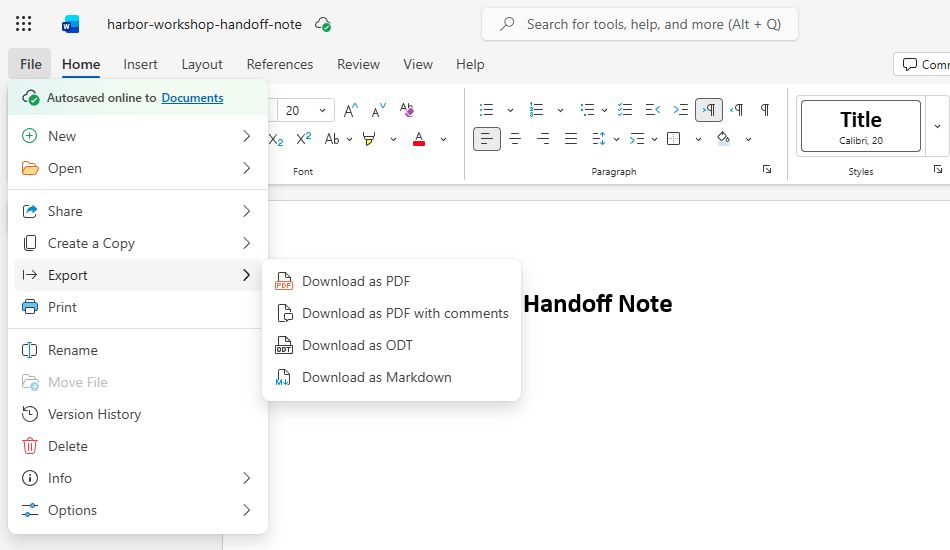Expand the Styles gallery
Screen dimensions: 950x550
click(937, 126)
